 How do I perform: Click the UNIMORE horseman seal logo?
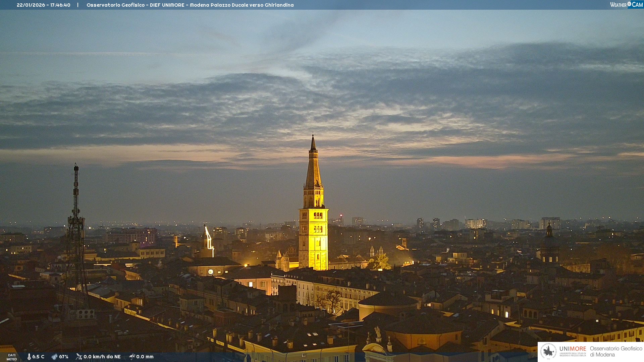coord(548,352)
